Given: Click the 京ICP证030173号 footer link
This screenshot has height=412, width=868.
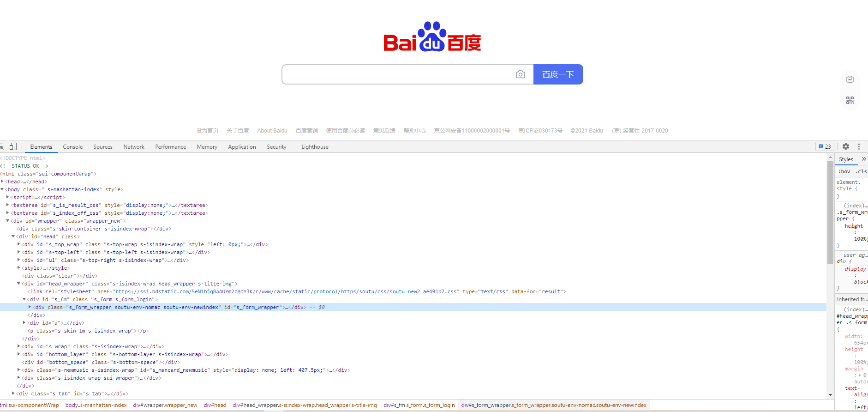Looking at the screenshot, I should point(540,131).
